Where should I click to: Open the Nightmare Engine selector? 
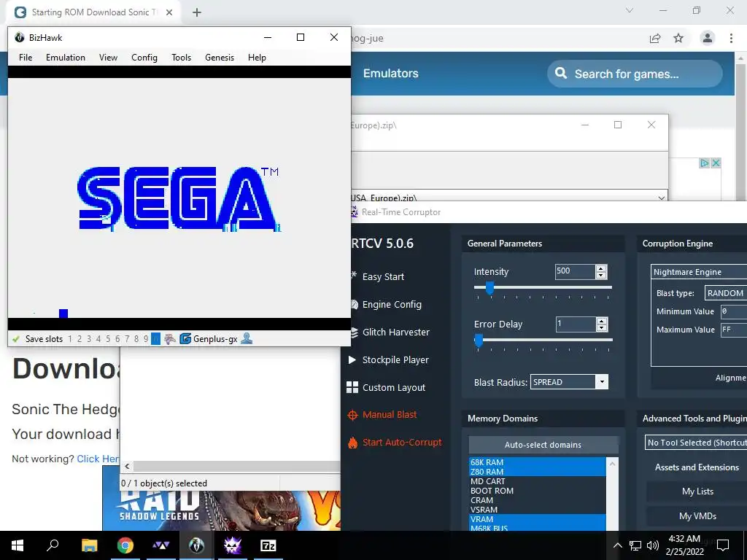699,272
